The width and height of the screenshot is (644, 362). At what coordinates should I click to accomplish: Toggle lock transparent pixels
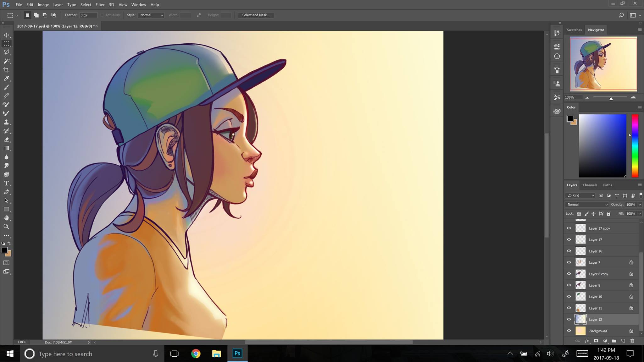coord(579,214)
